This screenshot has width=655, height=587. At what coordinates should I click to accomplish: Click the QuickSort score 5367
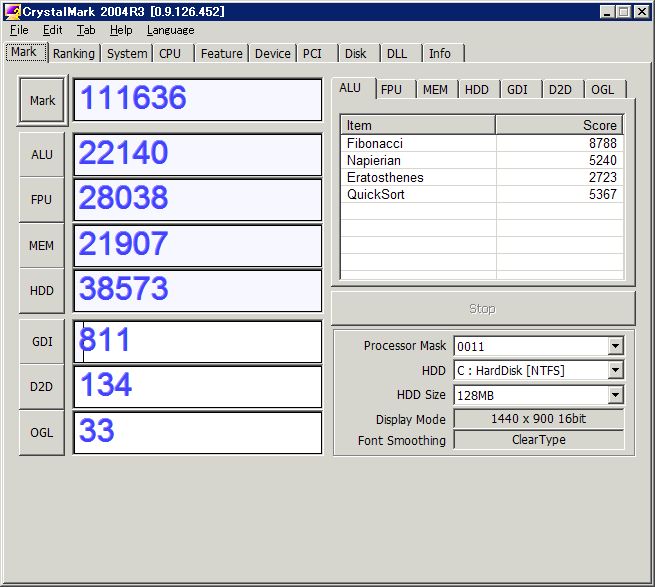(603, 194)
